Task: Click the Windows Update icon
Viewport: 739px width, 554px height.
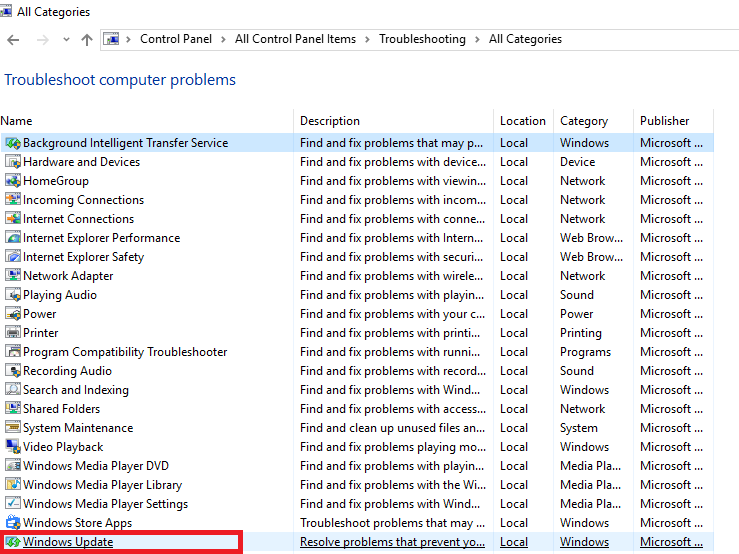Action: [x=13, y=542]
